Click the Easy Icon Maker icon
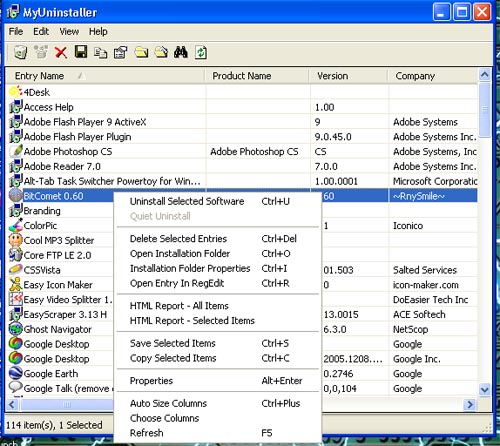The height and width of the screenshot is (446, 500). (x=15, y=284)
